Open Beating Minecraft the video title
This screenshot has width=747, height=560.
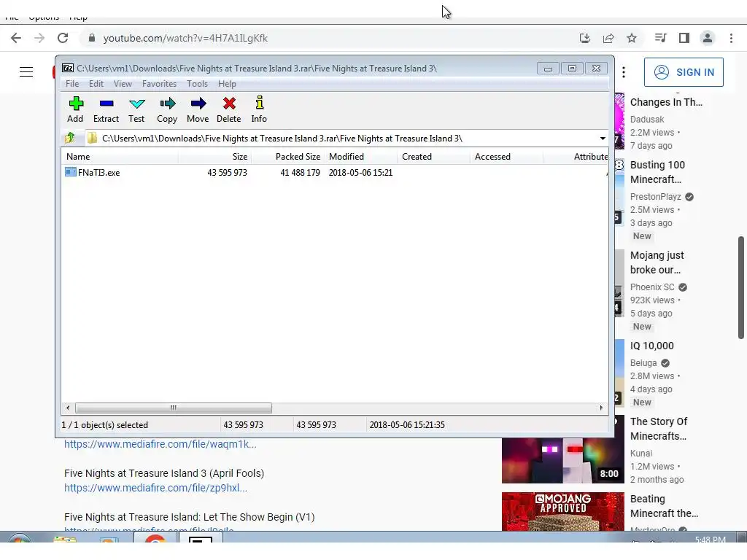664,506
